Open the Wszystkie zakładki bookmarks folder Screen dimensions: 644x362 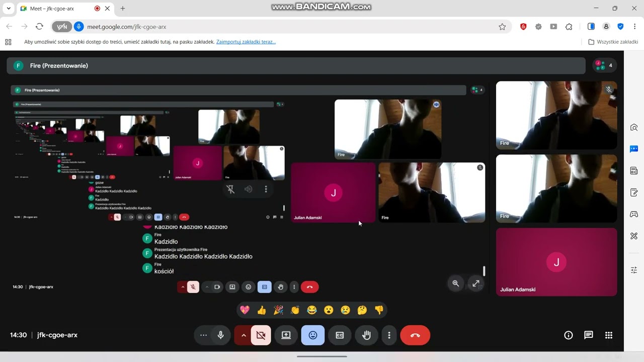[x=613, y=42]
